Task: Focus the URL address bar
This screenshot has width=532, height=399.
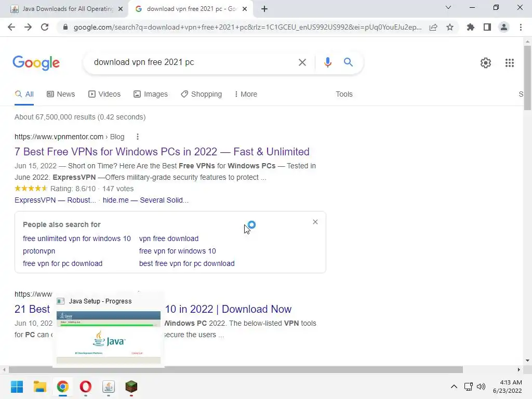Action: [x=247, y=27]
